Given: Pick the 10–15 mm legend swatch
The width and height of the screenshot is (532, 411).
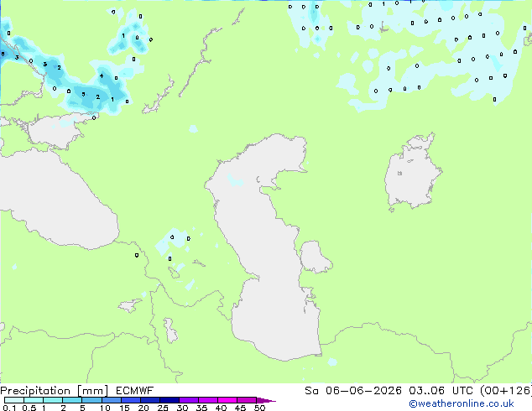Looking at the screenshot, I should [111, 400].
